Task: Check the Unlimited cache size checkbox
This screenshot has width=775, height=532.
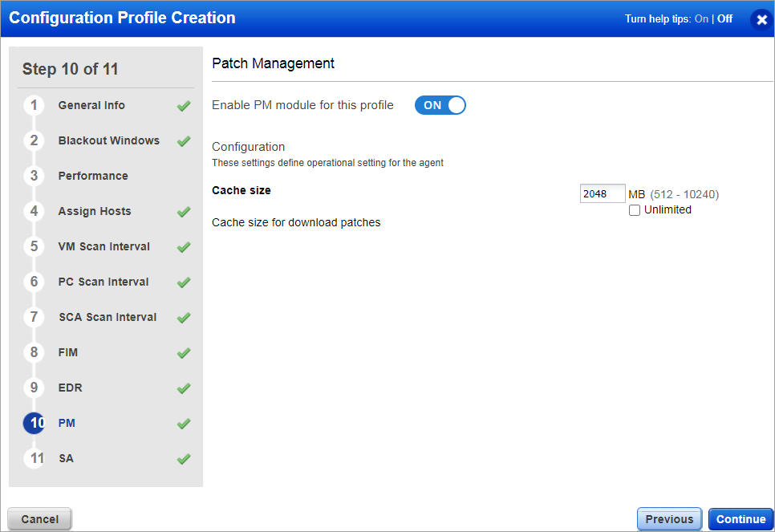Action: tap(635, 209)
